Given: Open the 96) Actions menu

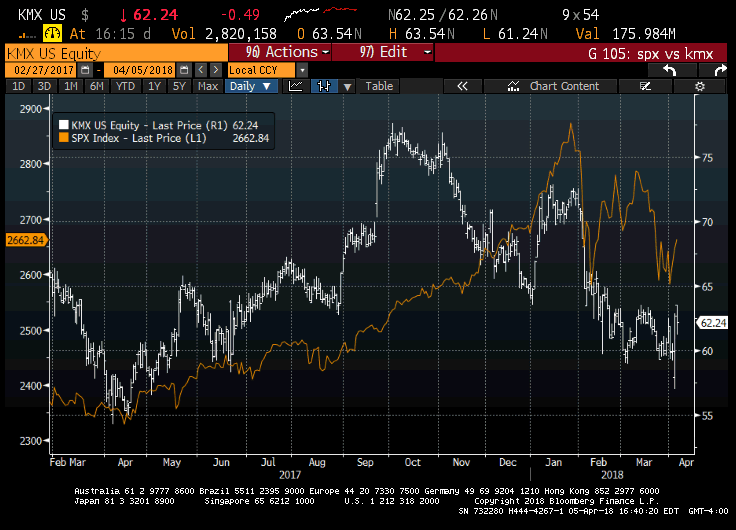Looking at the screenshot, I should tap(280, 52).
